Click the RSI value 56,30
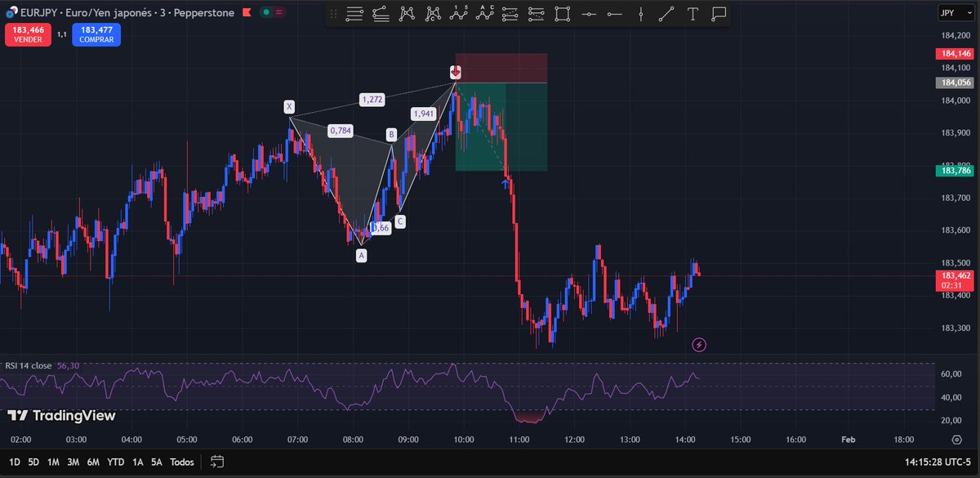 click(x=68, y=366)
